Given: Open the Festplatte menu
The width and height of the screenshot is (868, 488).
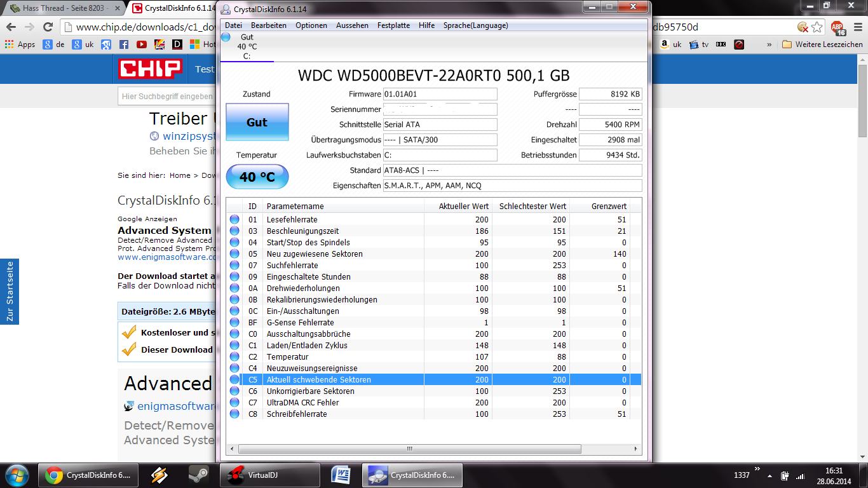Looking at the screenshot, I should [393, 25].
